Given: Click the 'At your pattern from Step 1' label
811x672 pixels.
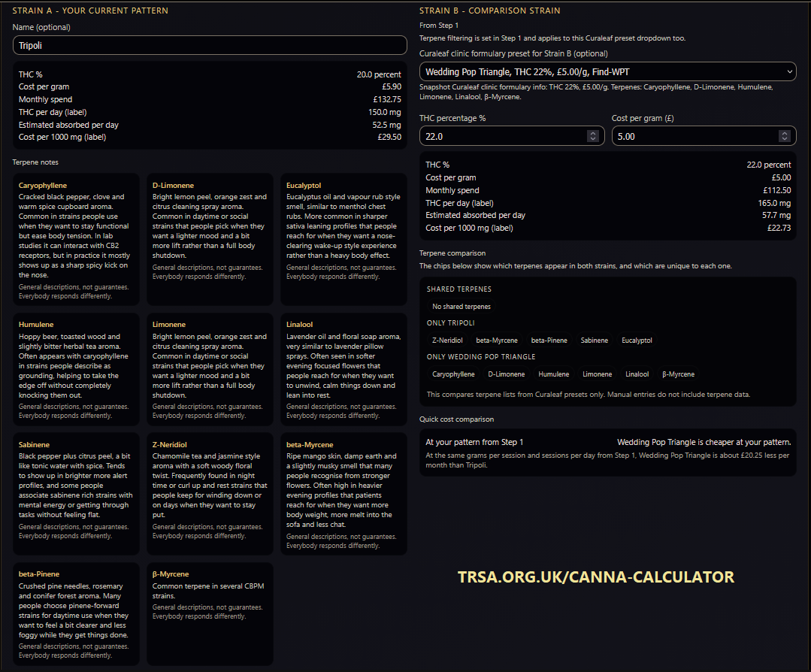Looking at the screenshot, I should 474,442.
